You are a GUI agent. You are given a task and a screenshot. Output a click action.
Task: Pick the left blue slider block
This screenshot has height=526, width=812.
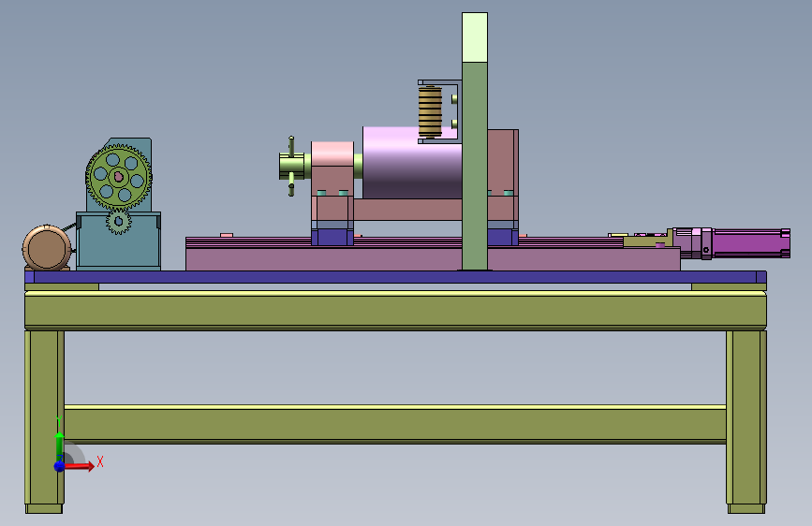[x=332, y=237]
